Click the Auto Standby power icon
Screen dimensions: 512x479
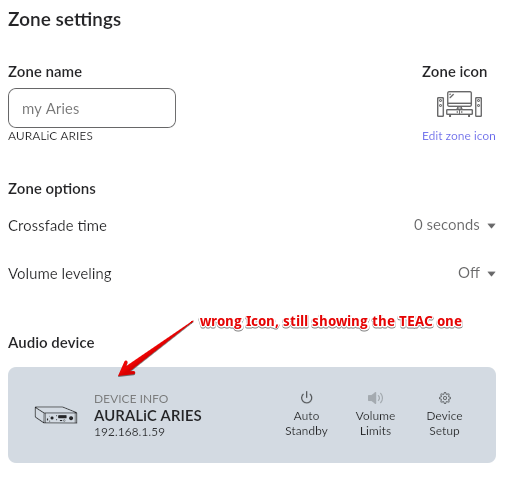tap(306, 397)
